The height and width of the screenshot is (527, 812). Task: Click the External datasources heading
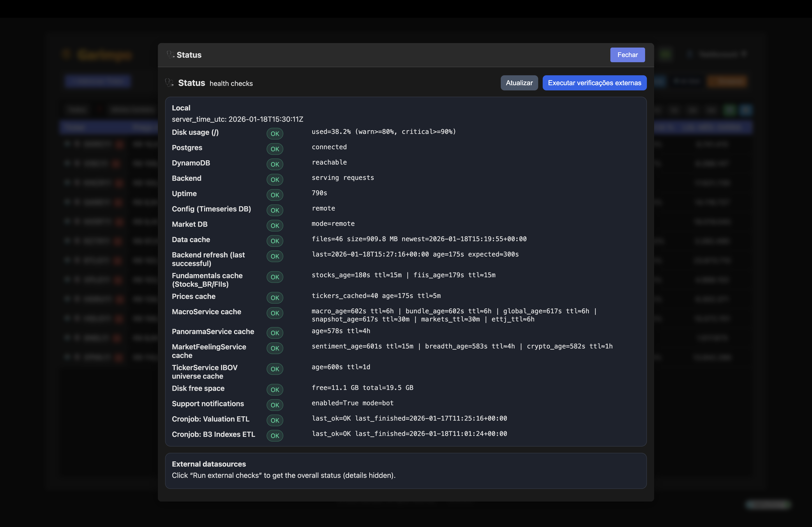point(209,464)
